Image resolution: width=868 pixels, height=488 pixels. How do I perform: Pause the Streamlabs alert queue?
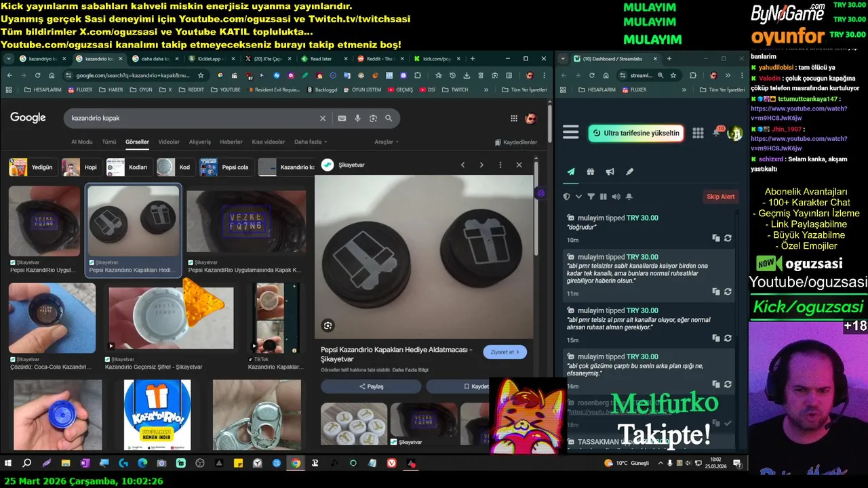coord(604,197)
